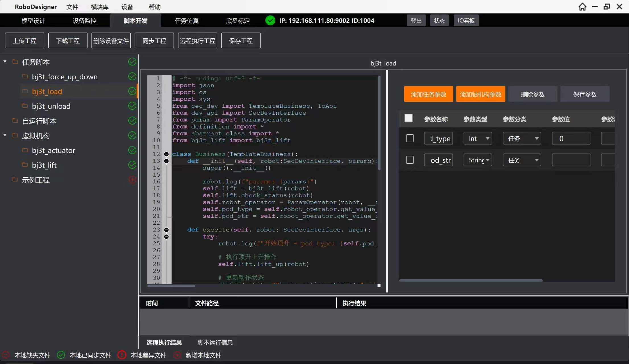Click 新增本地文件 legend icon
The image size is (629, 364).
tap(177, 355)
